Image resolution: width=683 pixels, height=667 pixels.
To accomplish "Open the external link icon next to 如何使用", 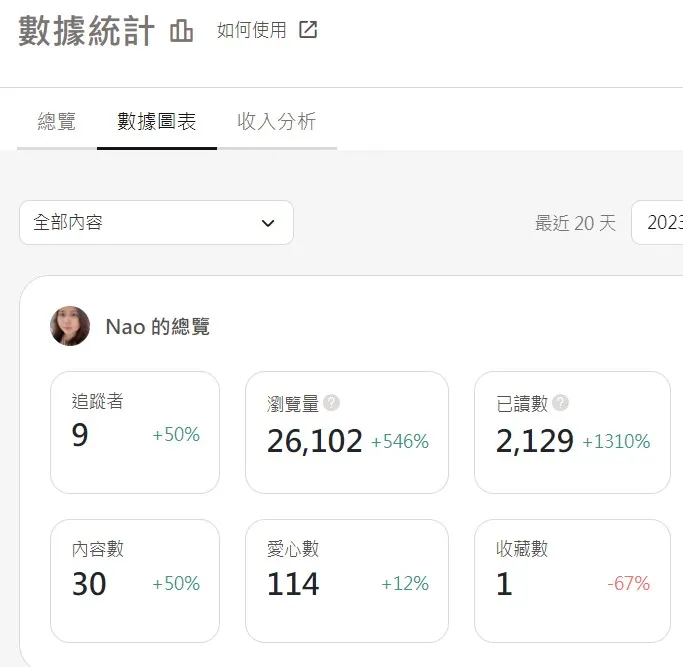I will 308,30.
